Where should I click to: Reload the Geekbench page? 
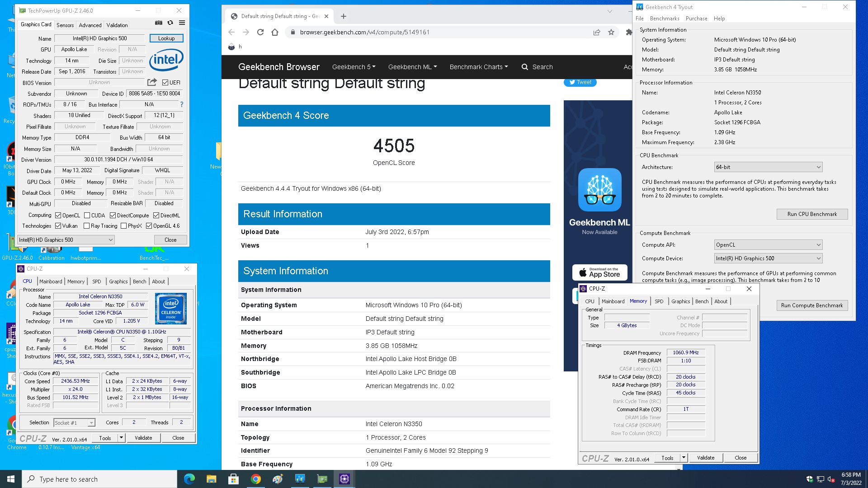pos(260,32)
